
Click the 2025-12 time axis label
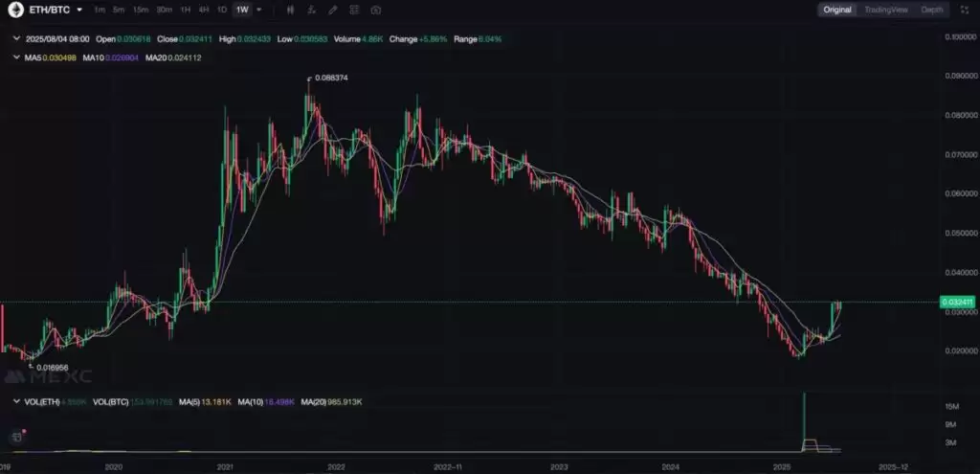point(893,467)
